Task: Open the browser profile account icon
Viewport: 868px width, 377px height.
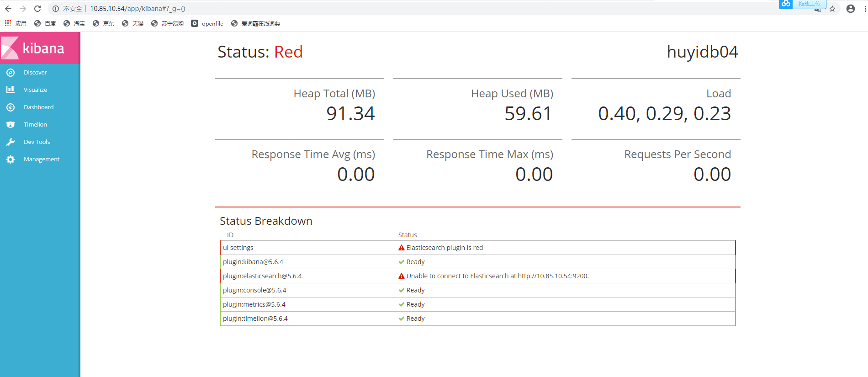Action: 850,9
